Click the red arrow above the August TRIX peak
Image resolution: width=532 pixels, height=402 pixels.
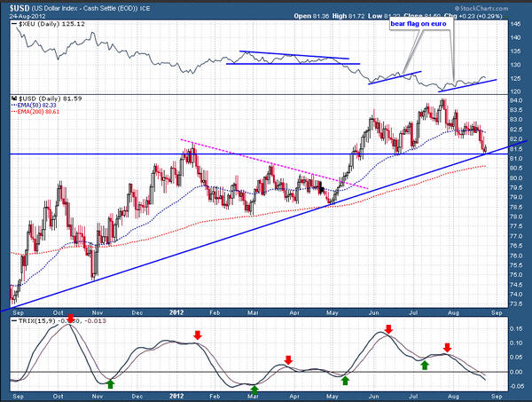click(448, 348)
